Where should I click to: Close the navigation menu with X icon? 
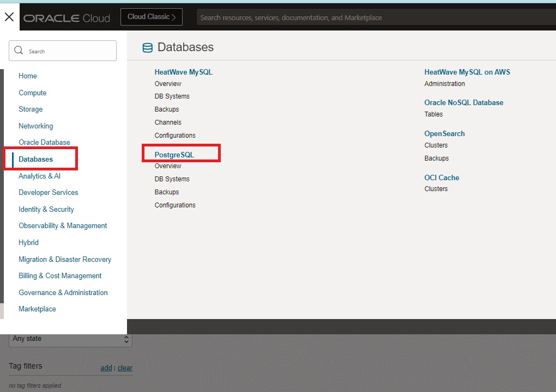tap(9, 17)
